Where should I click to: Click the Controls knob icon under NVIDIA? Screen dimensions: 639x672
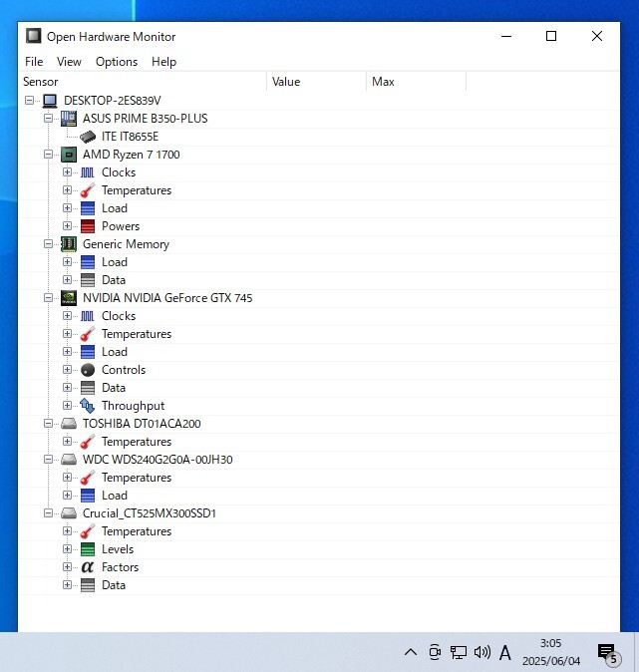tap(88, 370)
